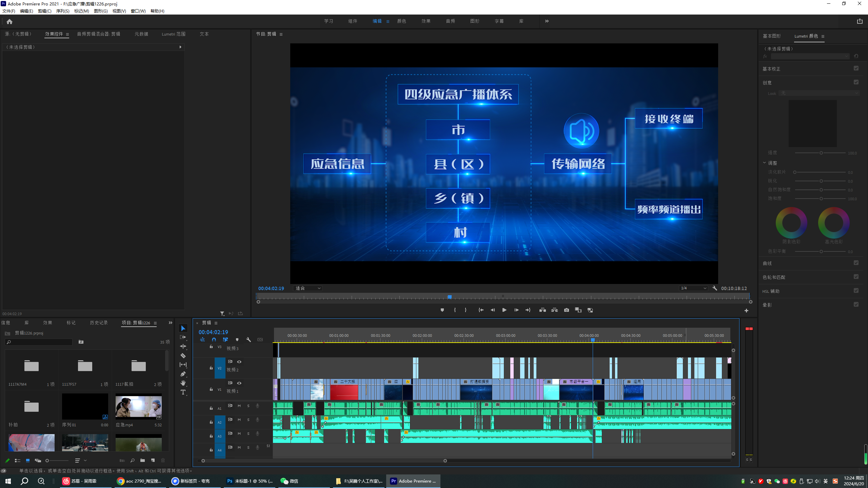This screenshot has width=868, height=488.
Task: Select the Hand tool
Action: [183, 383]
